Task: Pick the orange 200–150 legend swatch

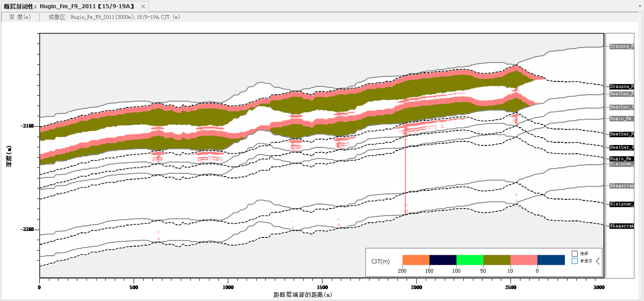Action: 416,260
